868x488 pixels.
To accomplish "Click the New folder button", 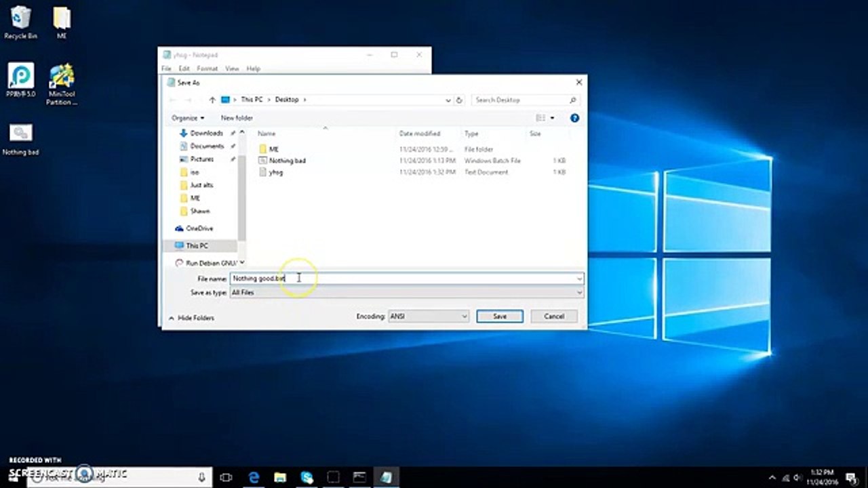I will pyautogui.click(x=237, y=118).
